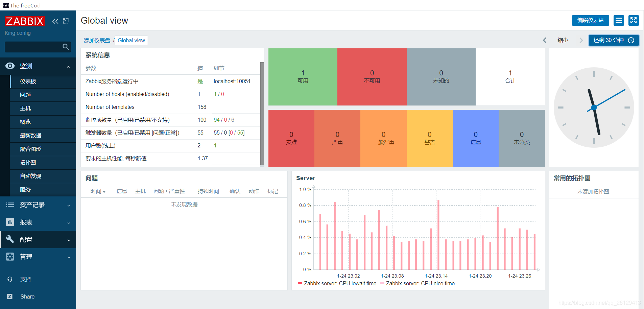
Task: Click the Global view breadcrumb link
Action: click(x=131, y=40)
